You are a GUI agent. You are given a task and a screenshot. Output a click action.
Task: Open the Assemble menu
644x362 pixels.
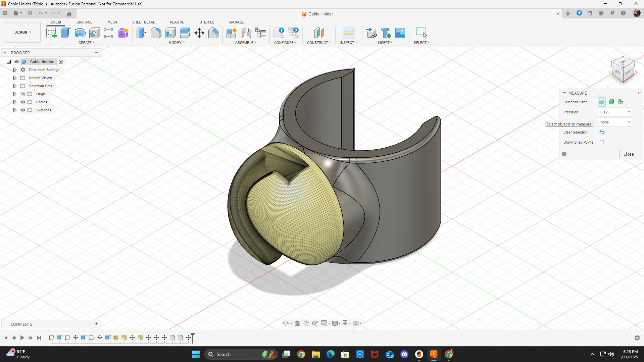tap(246, 43)
